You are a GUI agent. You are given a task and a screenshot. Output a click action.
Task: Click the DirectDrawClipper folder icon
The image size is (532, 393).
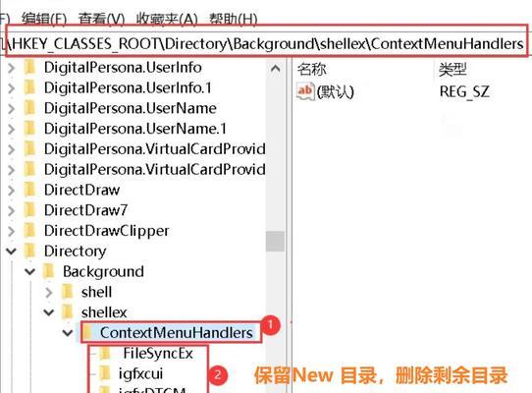pos(29,230)
